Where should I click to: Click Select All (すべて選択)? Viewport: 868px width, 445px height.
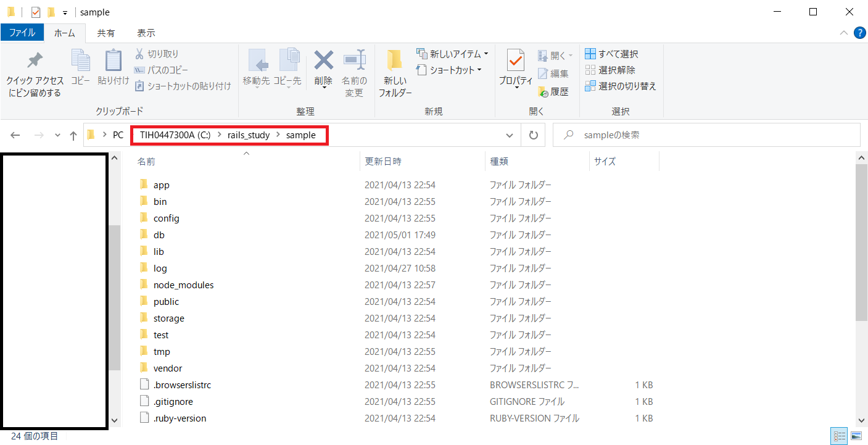(x=611, y=54)
